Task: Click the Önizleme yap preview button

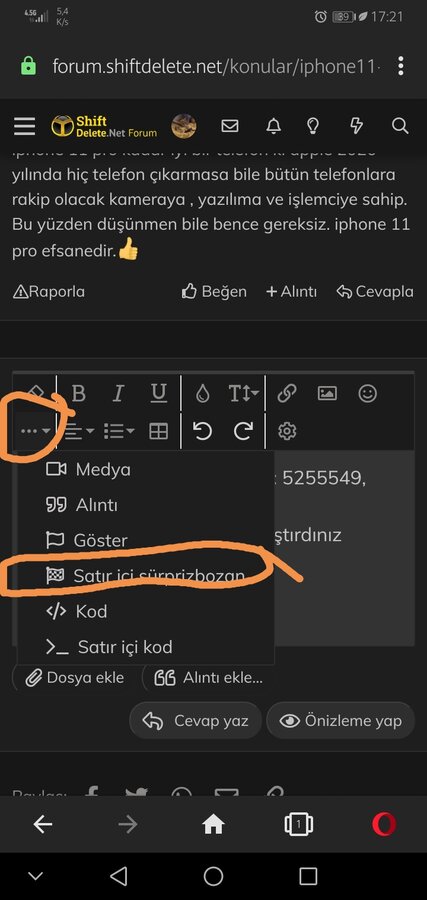Action: coord(340,720)
